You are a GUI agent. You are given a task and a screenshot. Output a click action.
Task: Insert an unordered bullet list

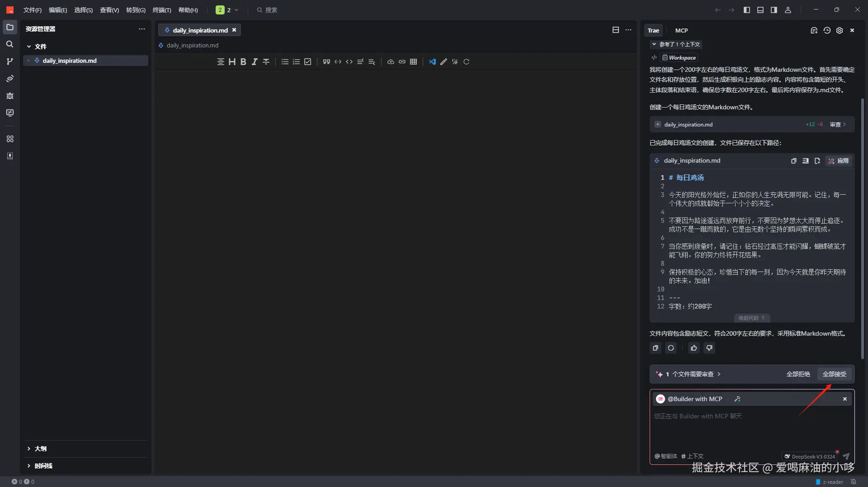click(285, 62)
